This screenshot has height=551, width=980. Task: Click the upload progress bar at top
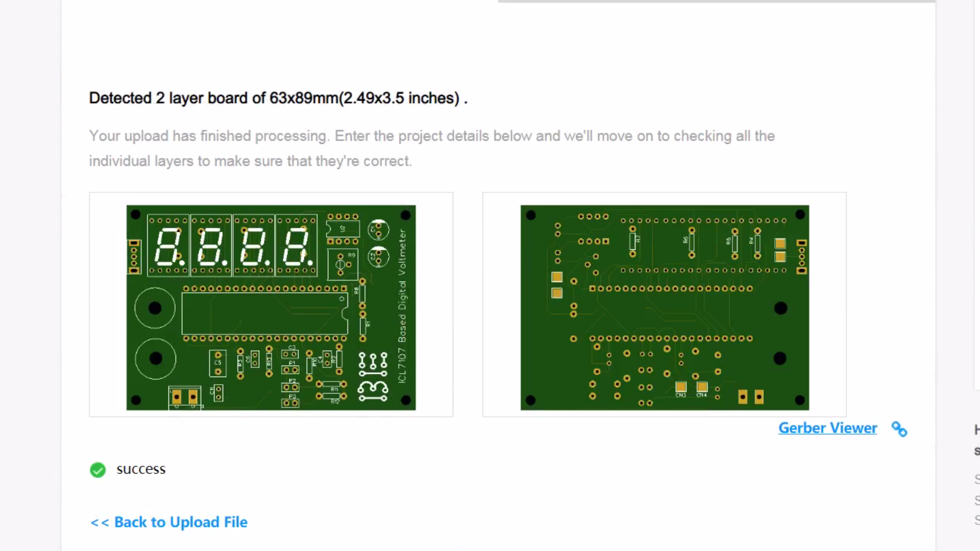pyautogui.click(x=716, y=2)
